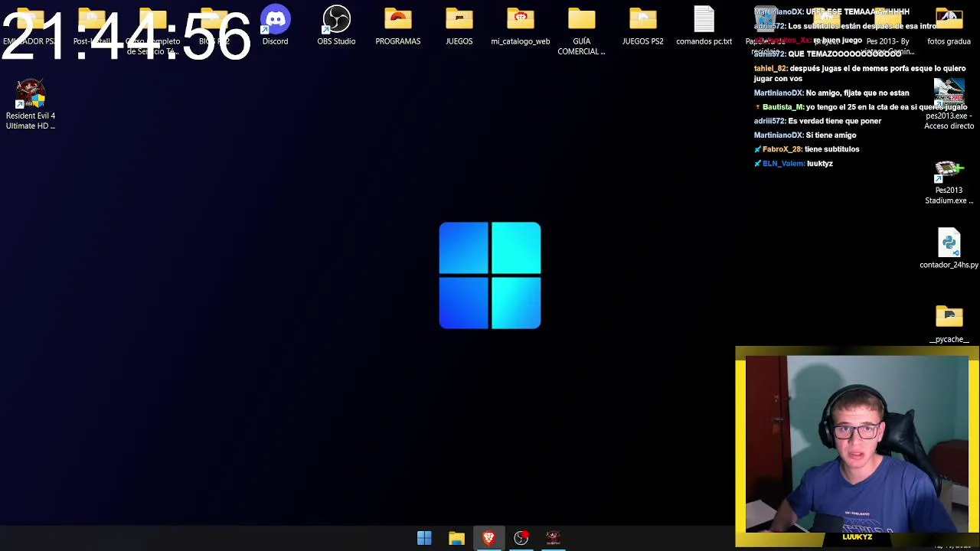Launch the OBS Studio desktop shortcut

tap(336, 25)
